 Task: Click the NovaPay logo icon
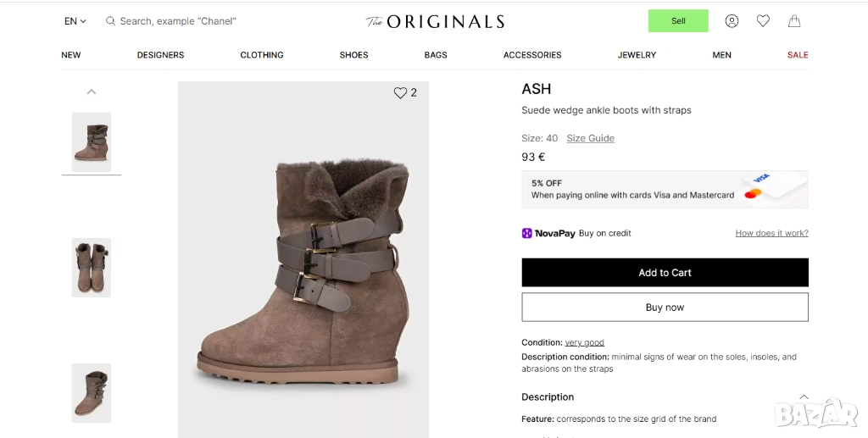(526, 233)
